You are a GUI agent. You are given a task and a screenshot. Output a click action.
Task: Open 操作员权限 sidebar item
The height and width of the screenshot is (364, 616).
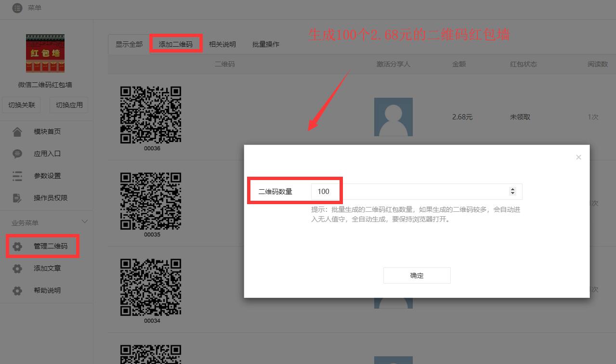click(x=51, y=198)
